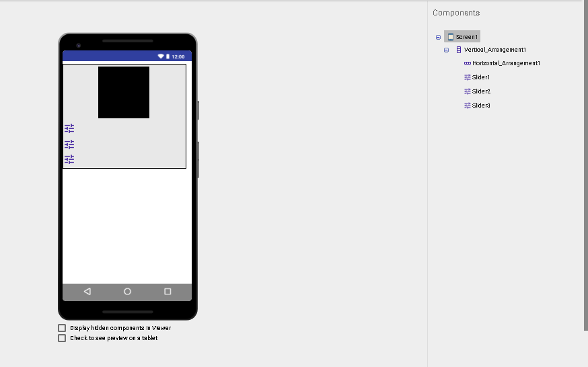Click the Slider3 icon in tree
588x367 pixels.
click(x=468, y=106)
